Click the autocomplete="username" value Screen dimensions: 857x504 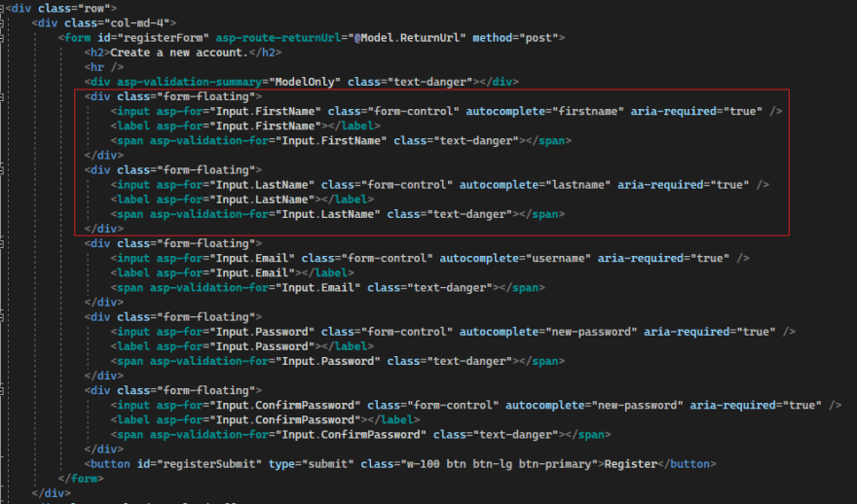(559, 258)
